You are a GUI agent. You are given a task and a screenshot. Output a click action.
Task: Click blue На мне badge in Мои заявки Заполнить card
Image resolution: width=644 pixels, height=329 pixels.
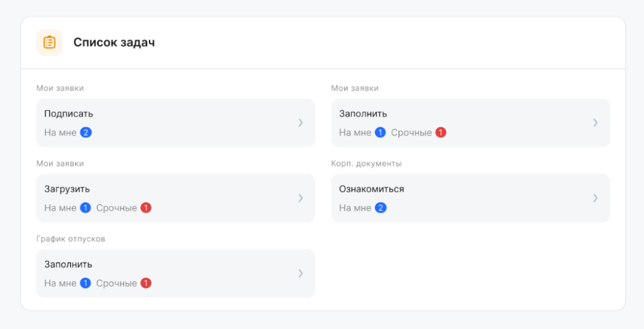381,132
